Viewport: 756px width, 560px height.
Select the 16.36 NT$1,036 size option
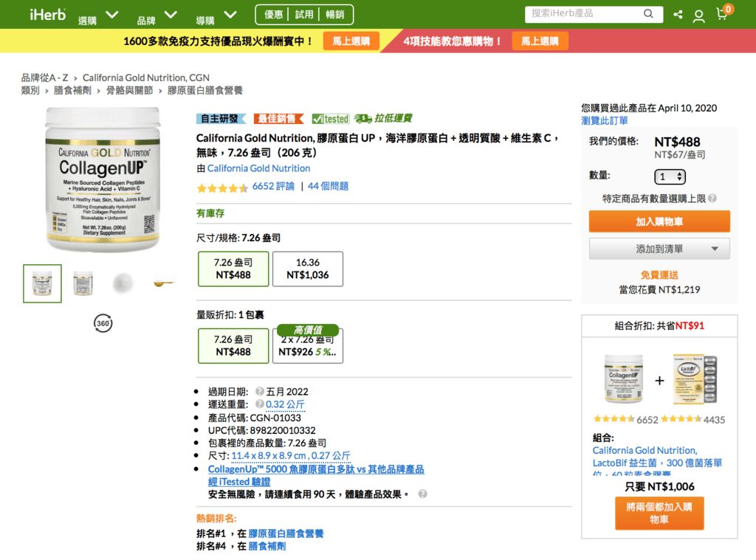tap(308, 269)
